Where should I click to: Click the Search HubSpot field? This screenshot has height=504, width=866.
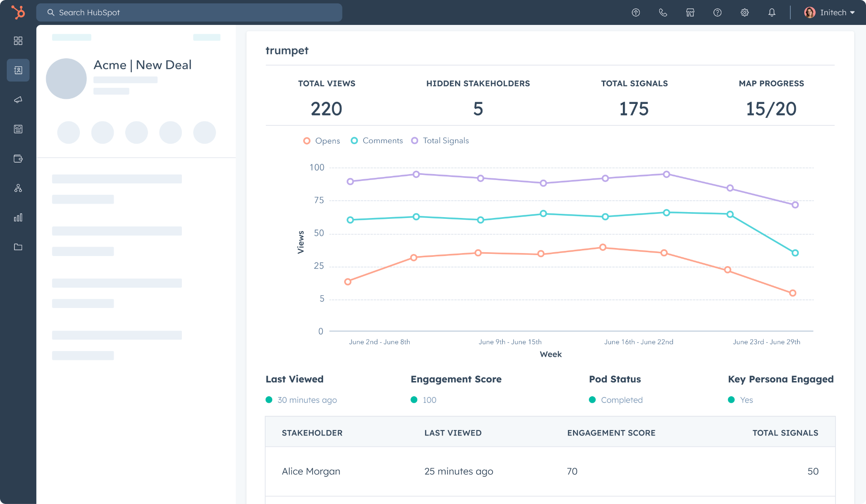click(189, 13)
